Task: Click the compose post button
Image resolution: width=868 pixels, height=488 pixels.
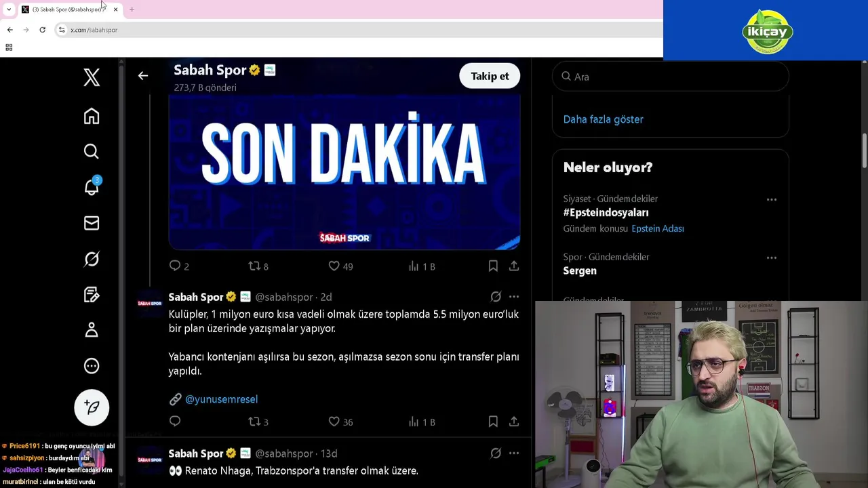Action: point(92,407)
